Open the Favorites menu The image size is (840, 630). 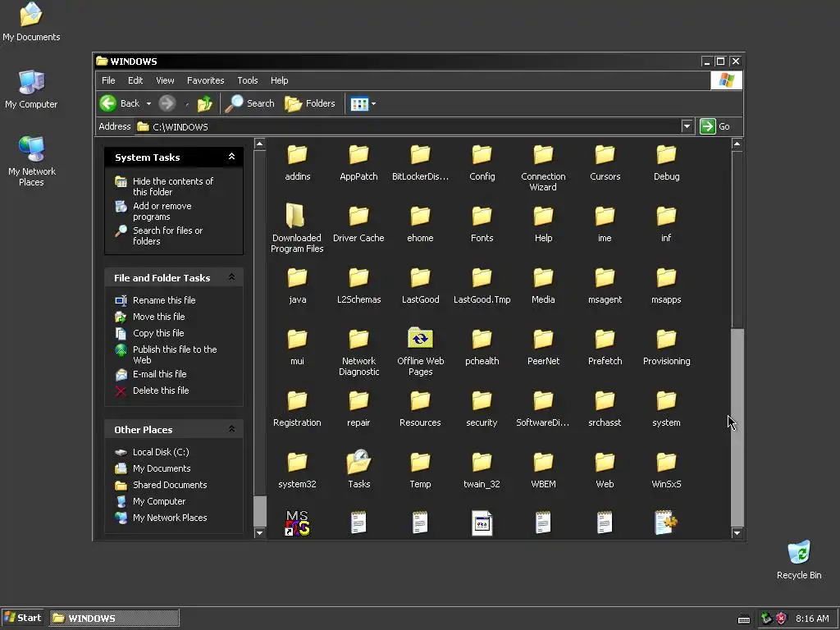pos(205,80)
